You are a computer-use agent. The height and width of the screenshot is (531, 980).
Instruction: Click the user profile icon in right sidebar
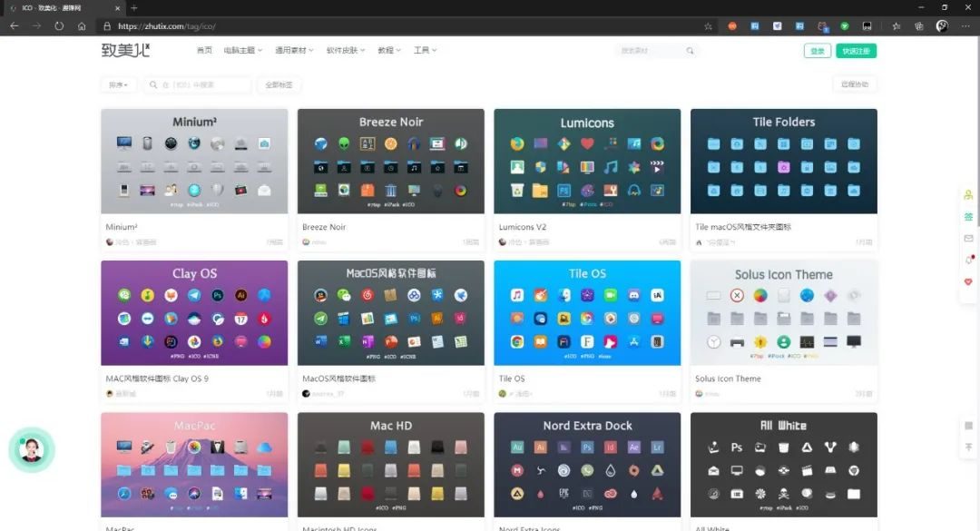968,195
